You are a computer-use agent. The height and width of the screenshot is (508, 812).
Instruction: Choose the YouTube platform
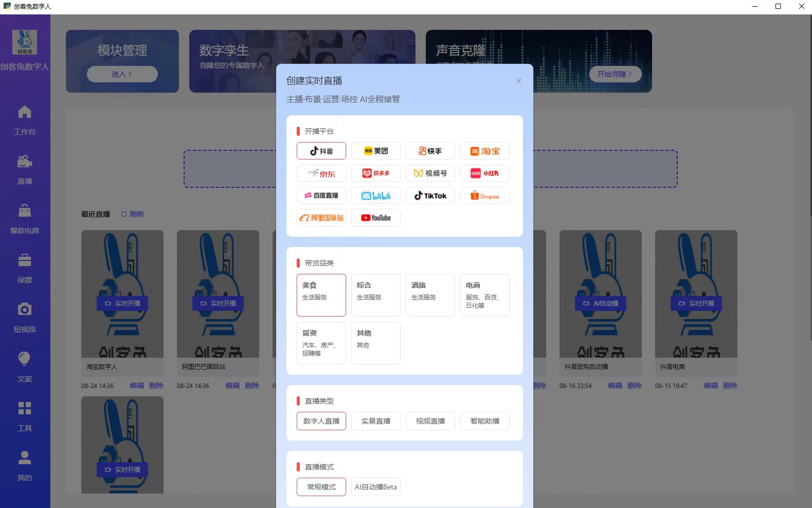coord(376,218)
